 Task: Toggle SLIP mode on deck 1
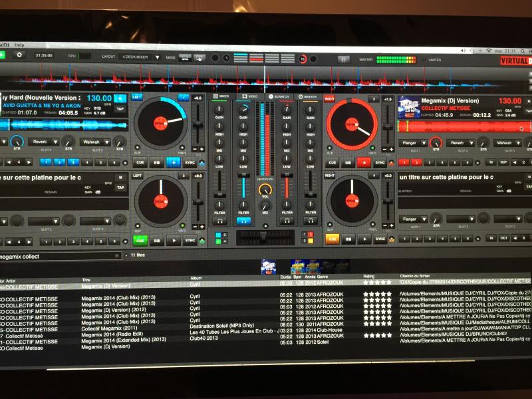pos(137,148)
